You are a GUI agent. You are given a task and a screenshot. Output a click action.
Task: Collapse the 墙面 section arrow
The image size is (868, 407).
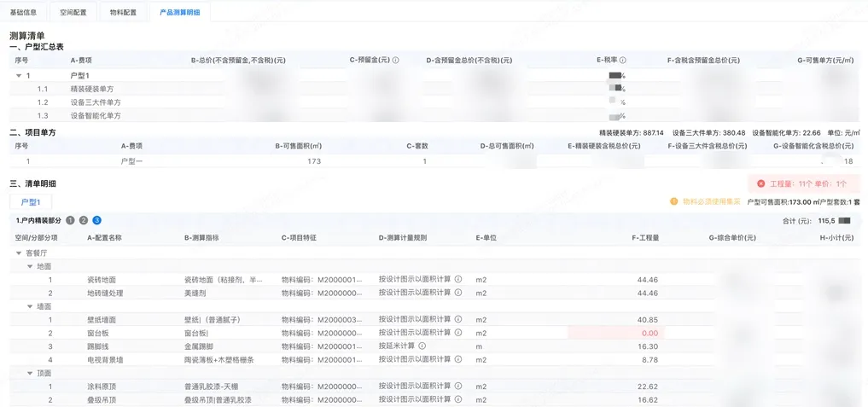coord(30,305)
